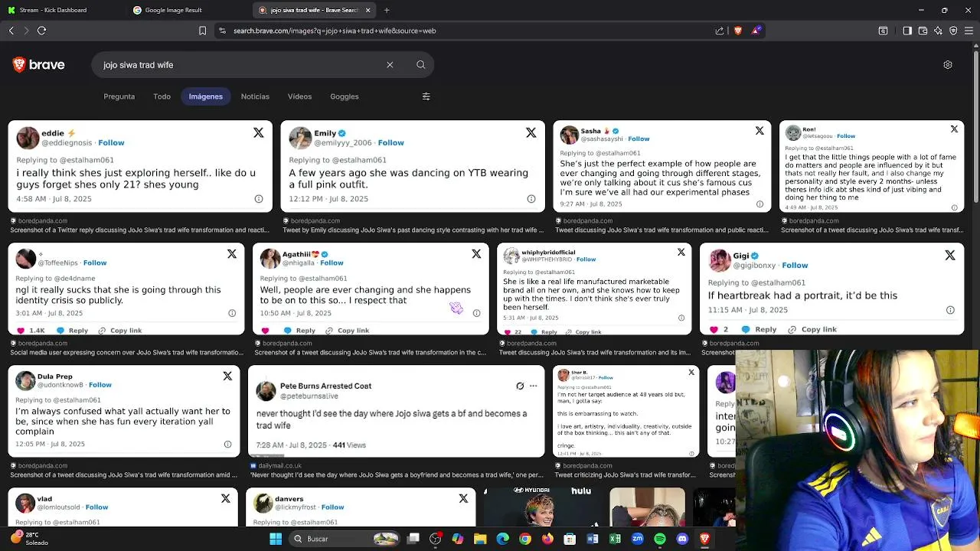Screen dimensions: 980x551
Task: Open Spotify from taskbar
Action: coord(660,539)
